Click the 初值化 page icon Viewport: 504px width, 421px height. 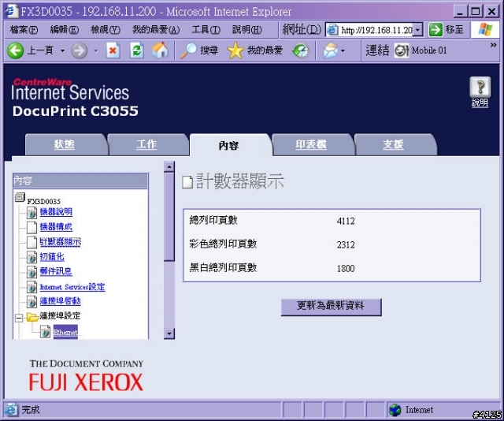coord(31,257)
